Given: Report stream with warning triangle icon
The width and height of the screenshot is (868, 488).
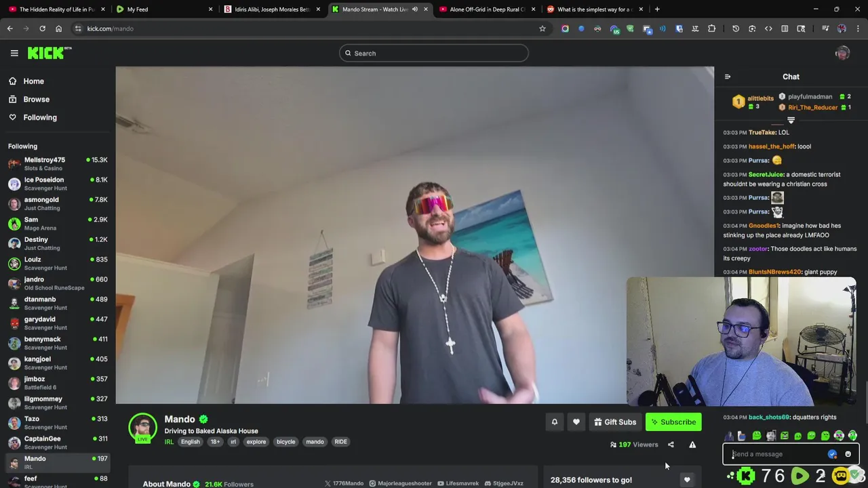Looking at the screenshot, I should click(x=692, y=445).
